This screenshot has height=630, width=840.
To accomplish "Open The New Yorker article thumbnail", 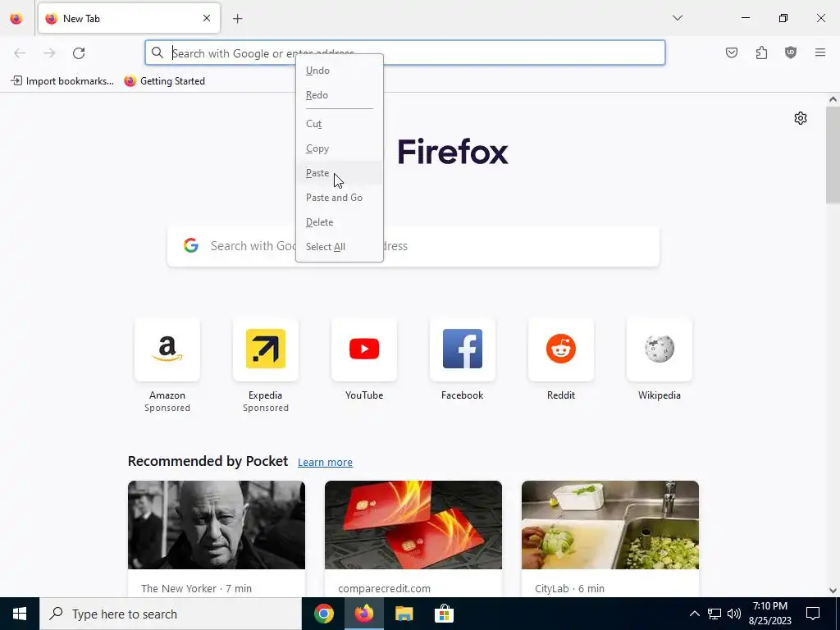I will [x=217, y=525].
